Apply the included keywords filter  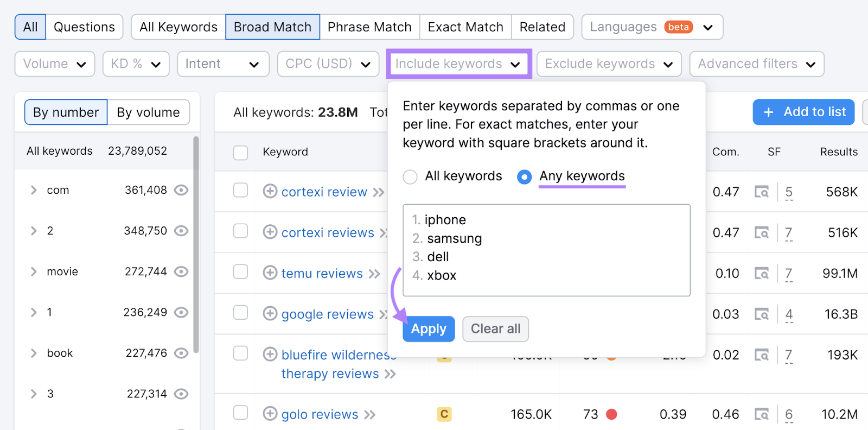tap(428, 328)
